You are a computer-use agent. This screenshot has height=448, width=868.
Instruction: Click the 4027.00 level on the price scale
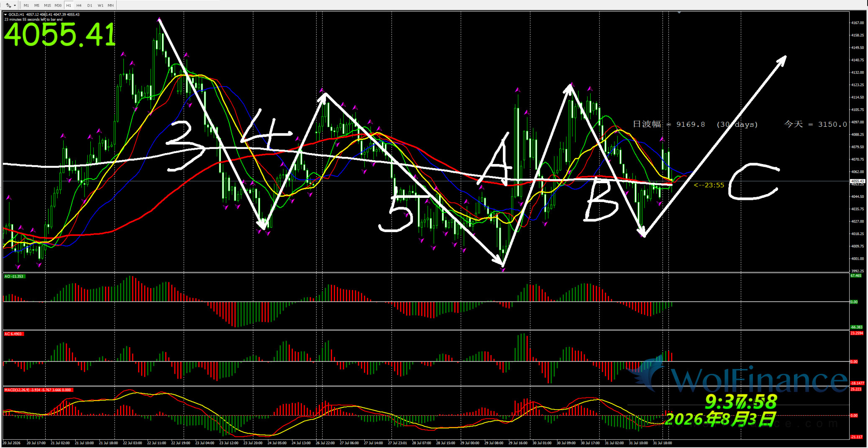click(858, 221)
